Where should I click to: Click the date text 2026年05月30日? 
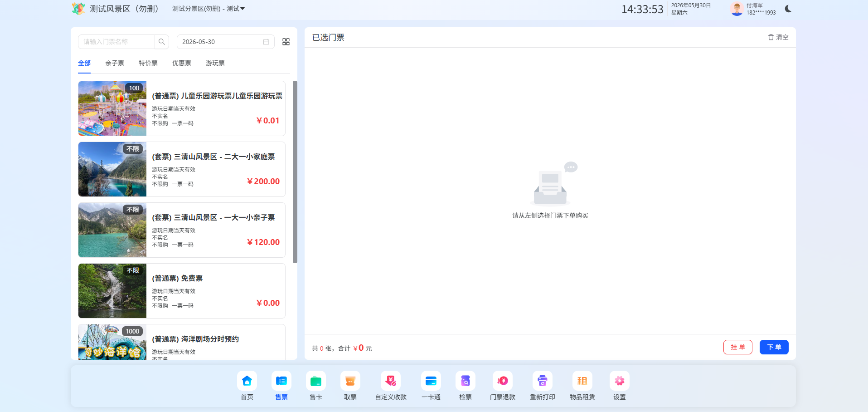tap(691, 5)
